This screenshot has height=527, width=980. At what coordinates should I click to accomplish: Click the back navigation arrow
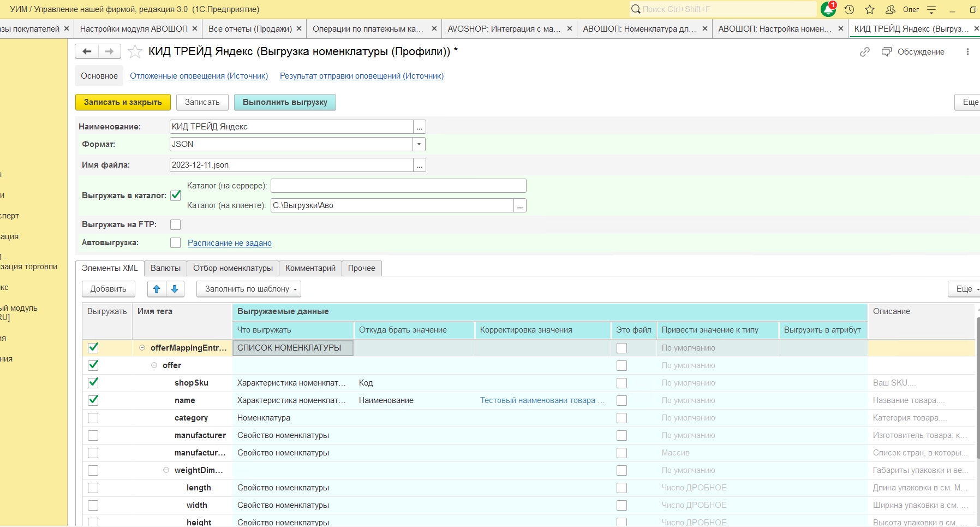pyautogui.click(x=87, y=51)
